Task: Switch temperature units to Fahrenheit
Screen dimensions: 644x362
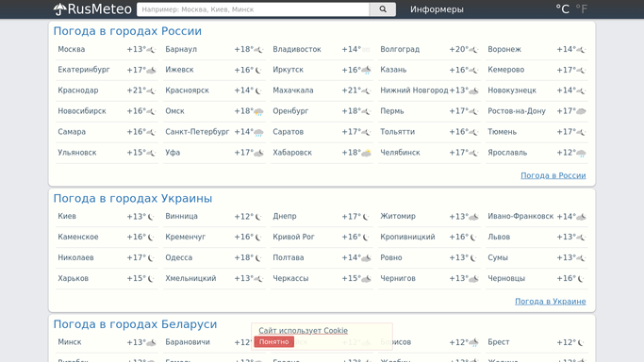Action: (x=582, y=9)
